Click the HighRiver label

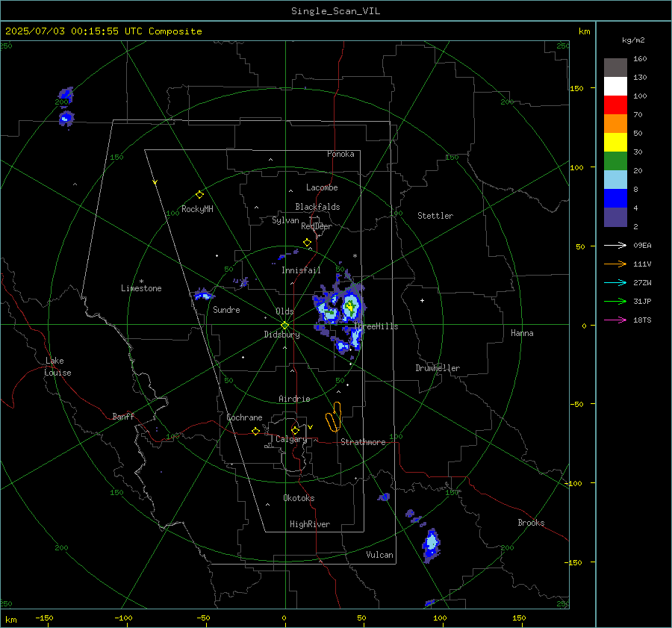click(x=310, y=524)
